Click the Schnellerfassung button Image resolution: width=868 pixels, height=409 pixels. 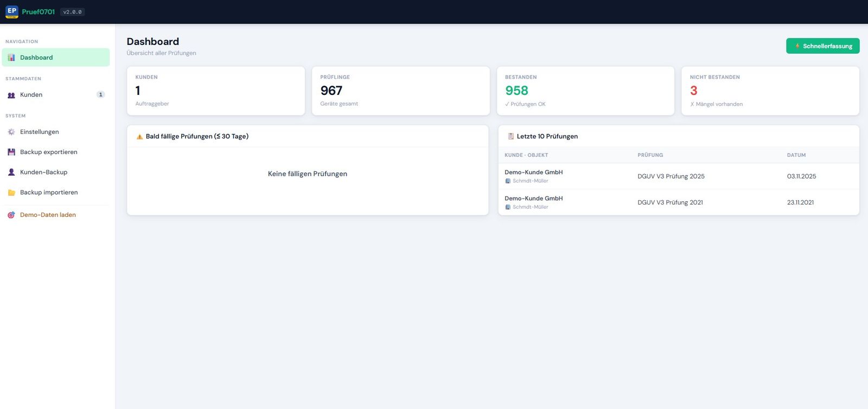coord(822,46)
